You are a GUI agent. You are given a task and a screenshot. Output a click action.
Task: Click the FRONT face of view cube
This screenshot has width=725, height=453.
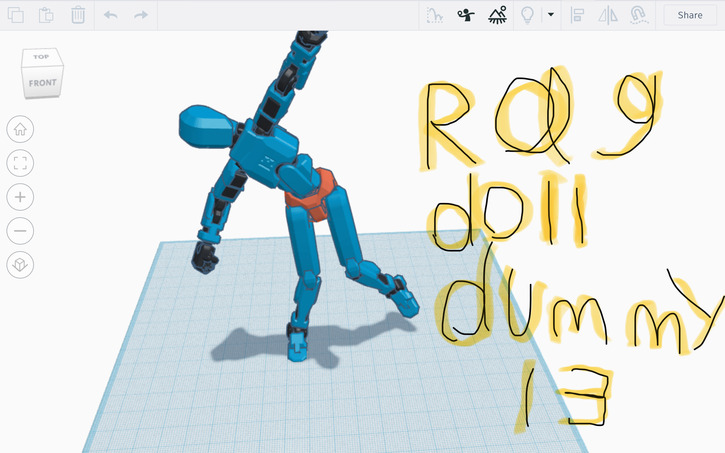[43, 83]
